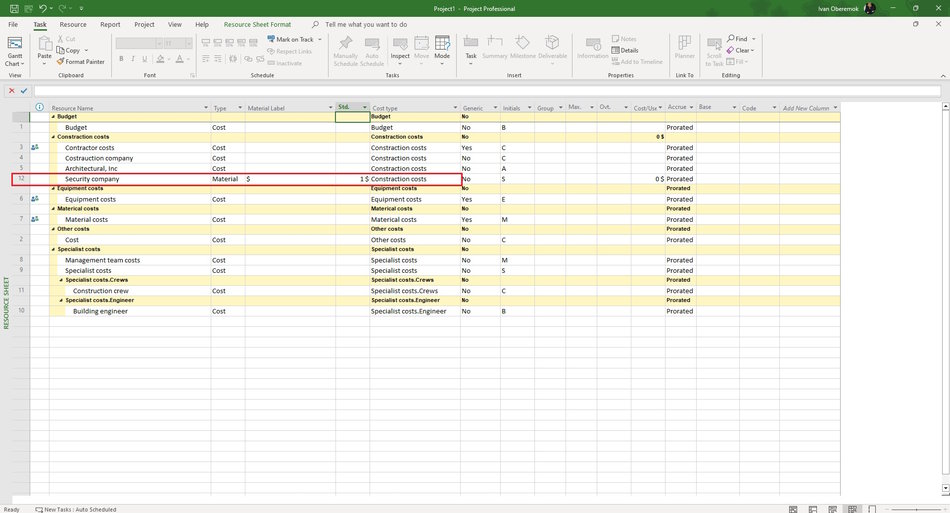This screenshot has width=950, height=513.
Task: Collapse the ribbon with the chevron
Action: coord(943,76)
